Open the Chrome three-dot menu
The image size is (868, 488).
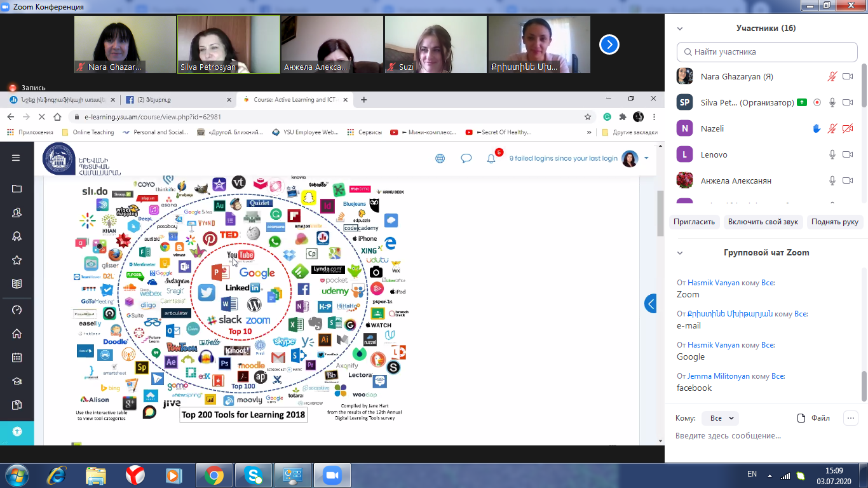(654, 117)
